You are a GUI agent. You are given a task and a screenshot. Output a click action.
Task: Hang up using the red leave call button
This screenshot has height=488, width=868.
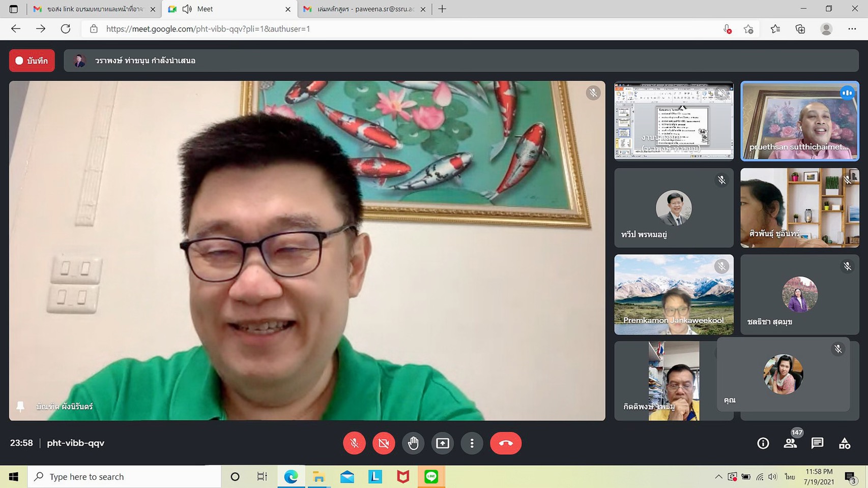(506, 443)
